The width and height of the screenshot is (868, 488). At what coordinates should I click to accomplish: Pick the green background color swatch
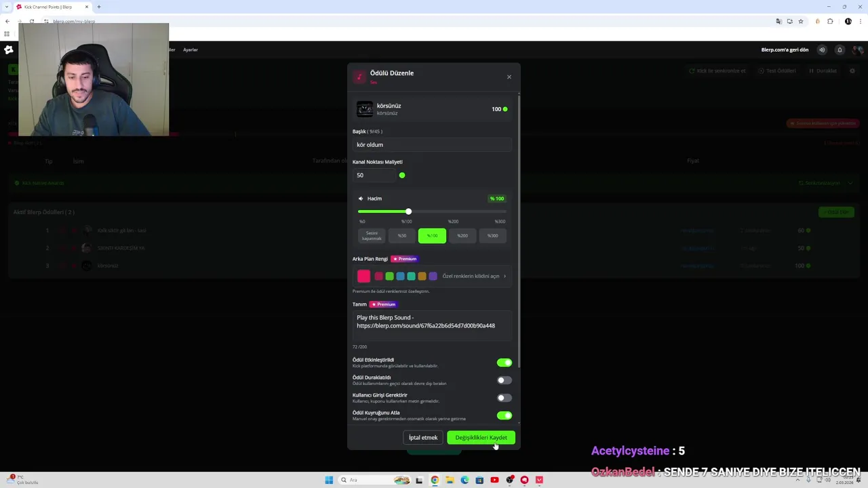tap(389, 277)
